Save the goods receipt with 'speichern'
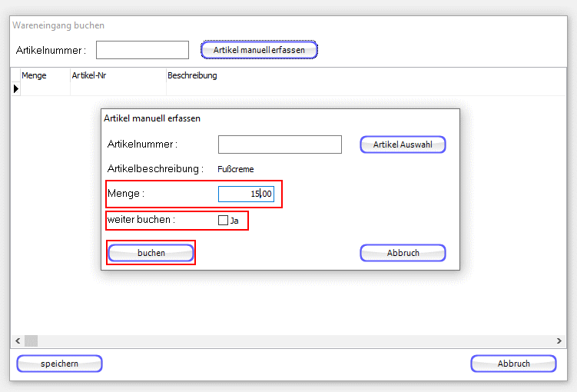The image size is (577, 392). pos(59,364)
